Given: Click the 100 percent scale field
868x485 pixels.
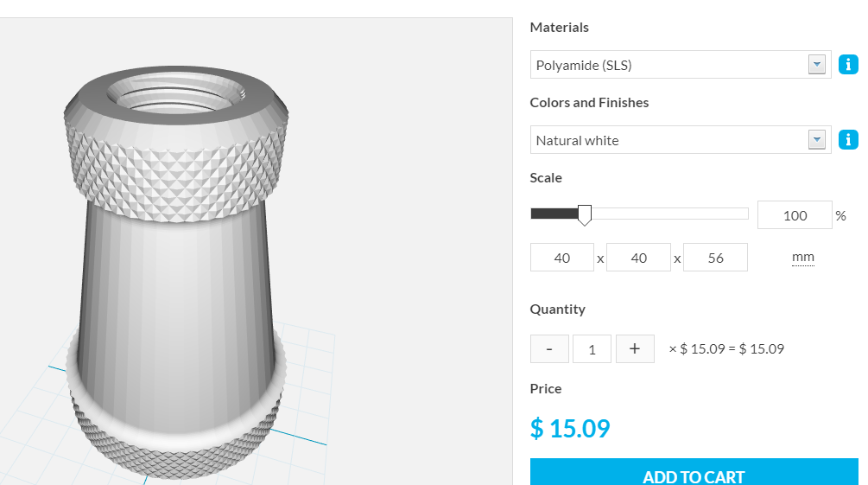Looking at the screenshot, I should [794, 215].
